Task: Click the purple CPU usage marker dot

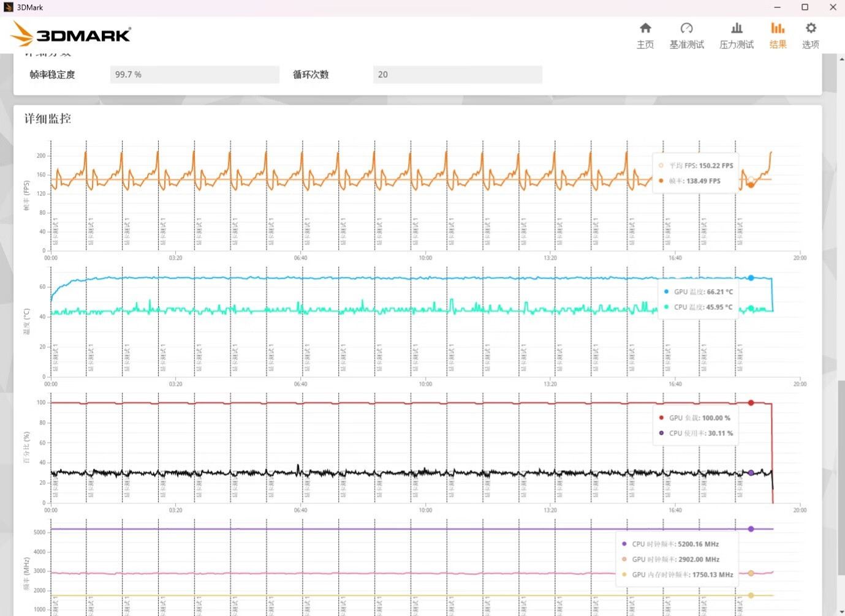Action: pos(751,473)
